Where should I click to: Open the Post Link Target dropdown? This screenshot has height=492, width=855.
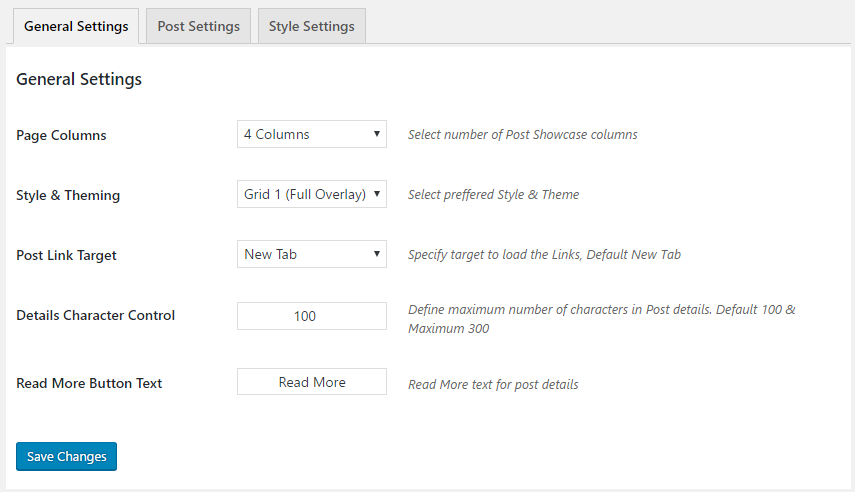(312, 254)
